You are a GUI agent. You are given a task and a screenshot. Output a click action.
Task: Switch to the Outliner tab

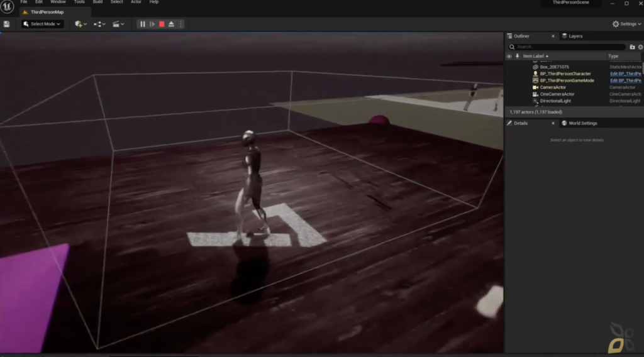tap(521, 36)
